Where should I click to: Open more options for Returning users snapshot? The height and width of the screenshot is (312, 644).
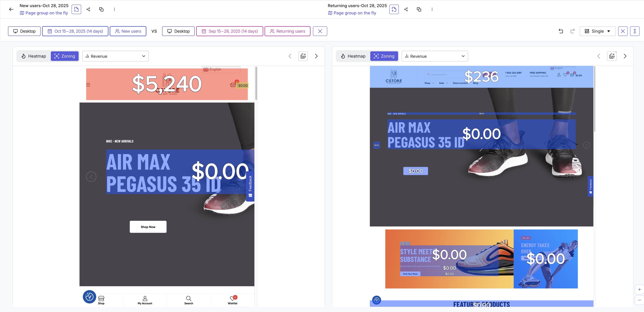click(432, 9)
